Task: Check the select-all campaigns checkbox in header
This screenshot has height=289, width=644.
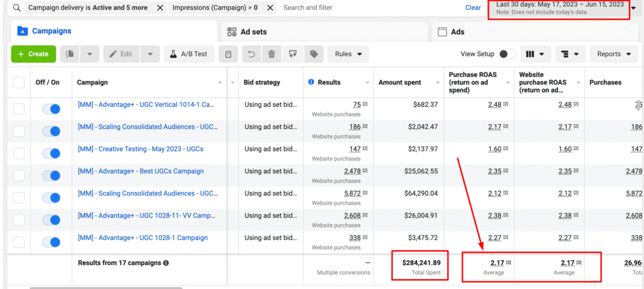Action: pyautogui.click(x=19, y=82)
